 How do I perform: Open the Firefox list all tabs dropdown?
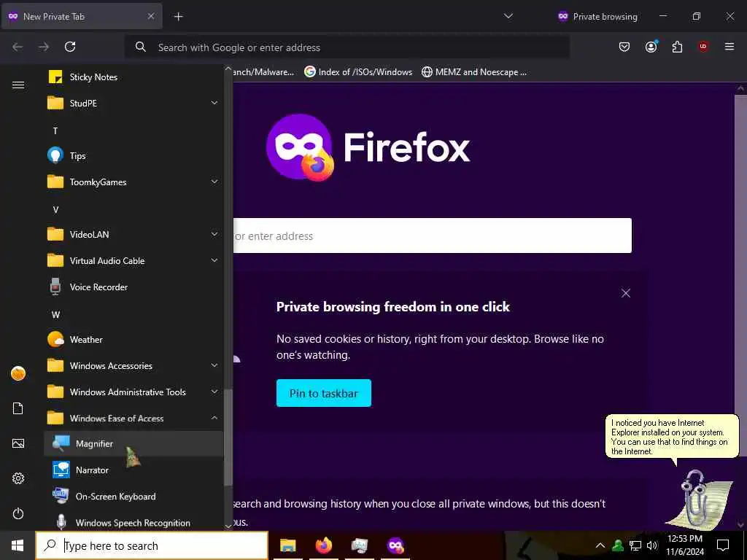pyautogui.click(x=508, y=17)
